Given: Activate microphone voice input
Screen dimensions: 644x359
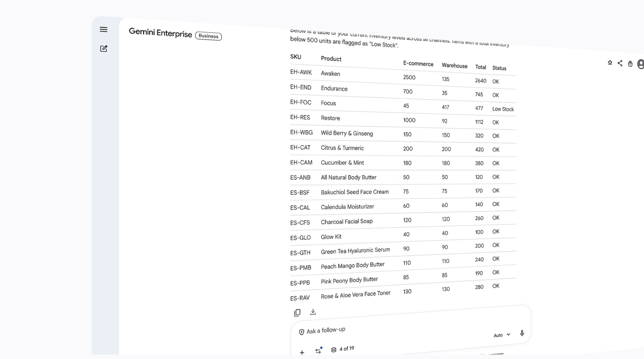Looking at the screenshot, I should pyautogui.click(x=522, y=333).
